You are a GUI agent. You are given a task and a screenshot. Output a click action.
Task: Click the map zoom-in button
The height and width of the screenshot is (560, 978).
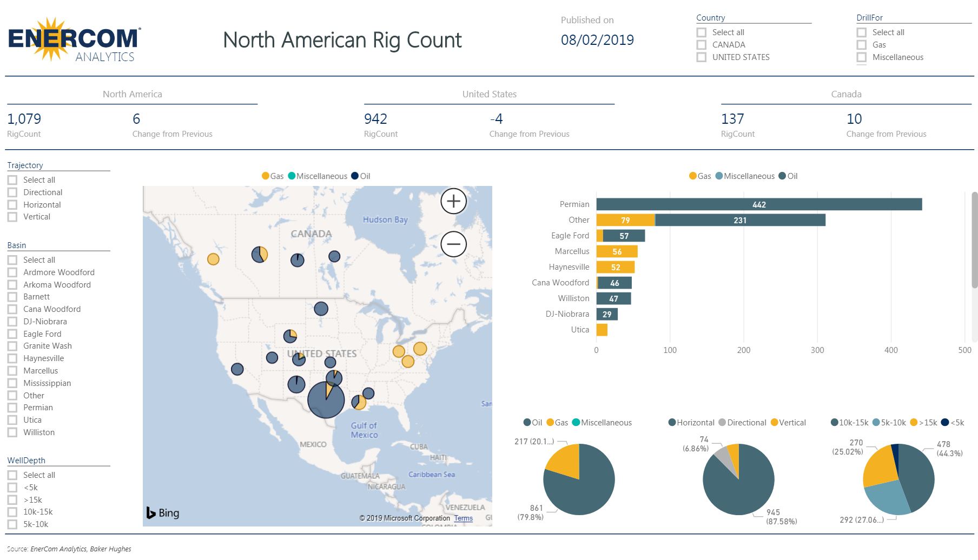click(x=453, y=201)
